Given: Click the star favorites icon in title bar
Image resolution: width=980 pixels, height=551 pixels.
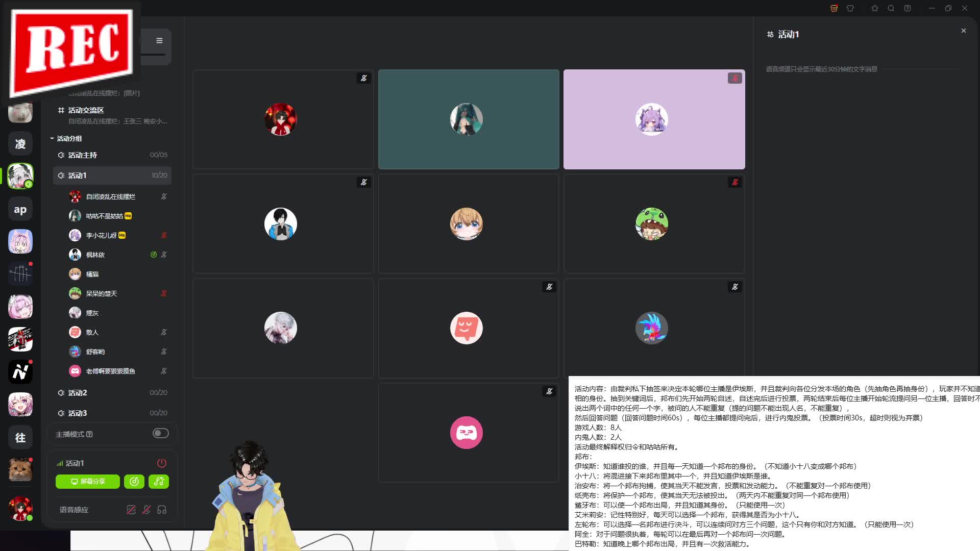Looking at the screenshot, I should click(x=875, y=8).
